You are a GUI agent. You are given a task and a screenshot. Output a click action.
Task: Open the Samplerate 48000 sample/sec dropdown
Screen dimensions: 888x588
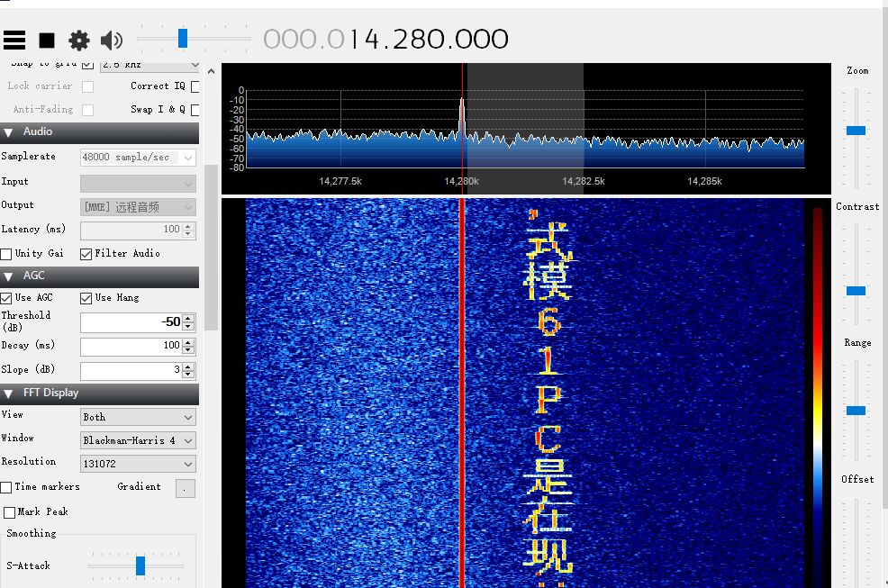(x=138, y=157)
